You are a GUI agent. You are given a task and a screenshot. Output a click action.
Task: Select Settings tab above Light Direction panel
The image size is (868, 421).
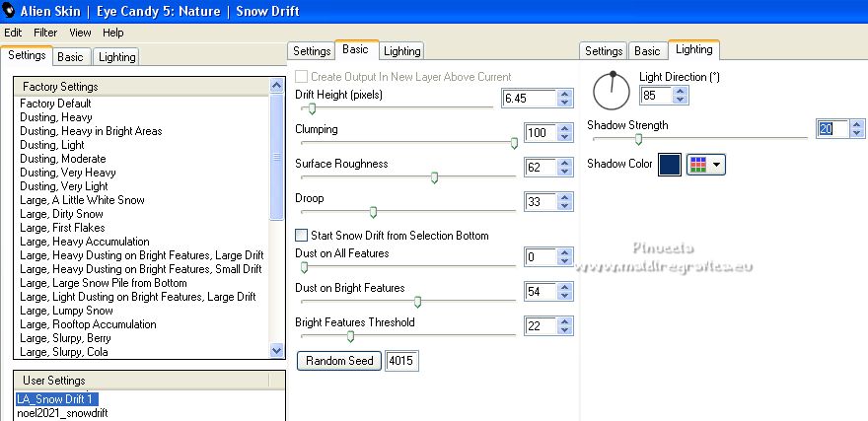(604, 51)
